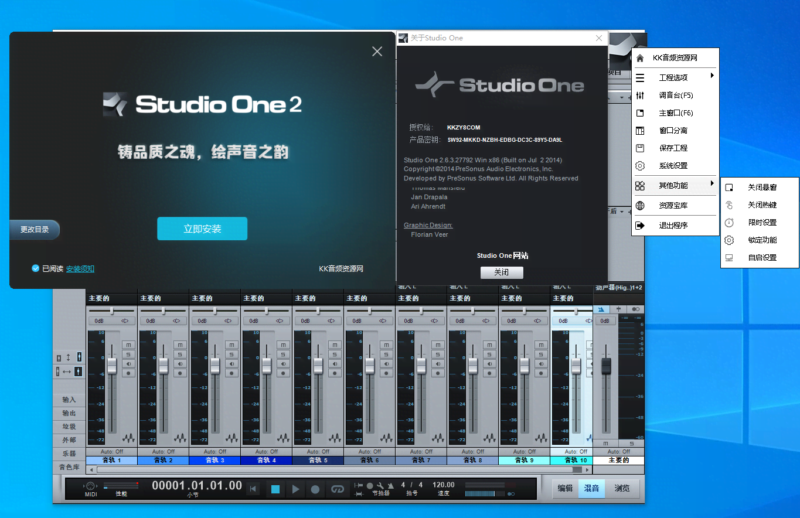Click the exit arrow icon beside 退出程序

pos(640,226)
